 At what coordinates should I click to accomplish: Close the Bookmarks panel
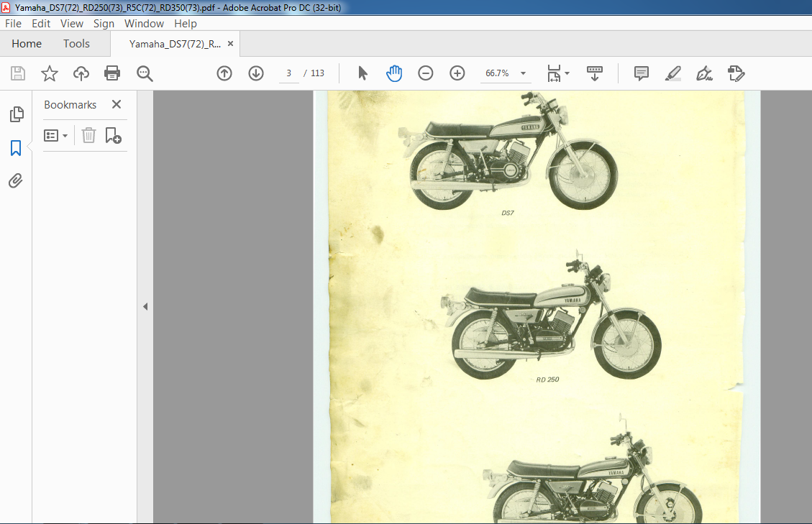point(117,105)
